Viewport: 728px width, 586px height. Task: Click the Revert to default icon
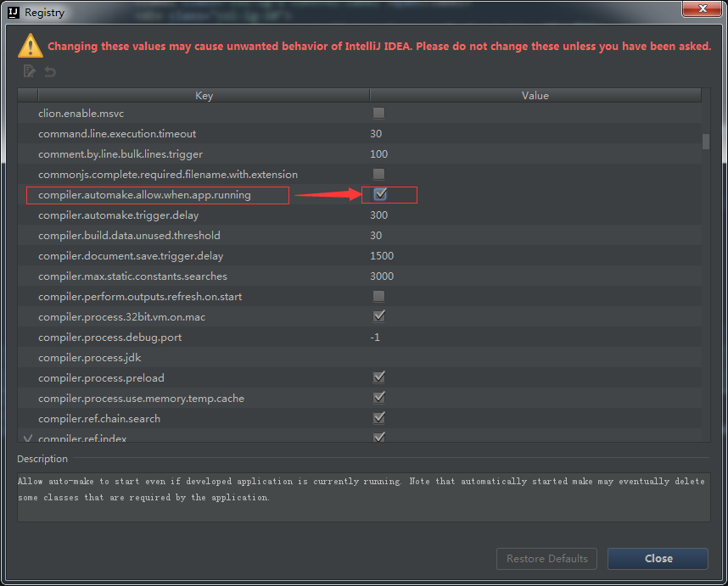[x=50, y=71]
